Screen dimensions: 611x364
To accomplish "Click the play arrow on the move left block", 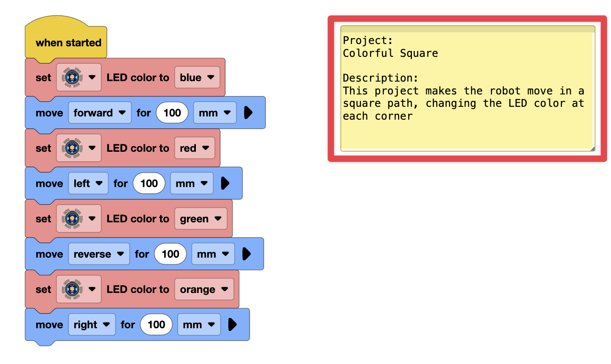I will pos(226,183).
